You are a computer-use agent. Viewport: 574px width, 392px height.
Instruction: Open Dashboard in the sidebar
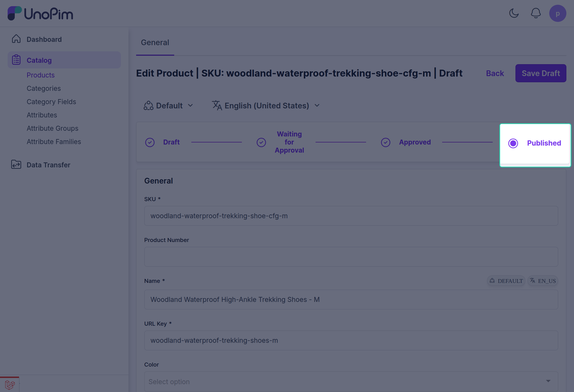click(x=44, y=39)
